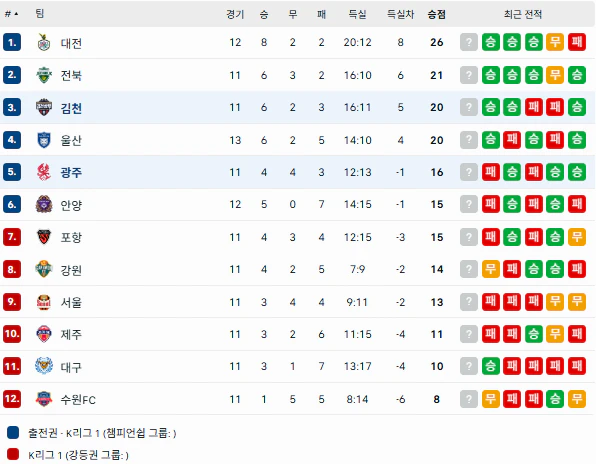
Task: Click the 팀 column header
Action: point(40,14)
